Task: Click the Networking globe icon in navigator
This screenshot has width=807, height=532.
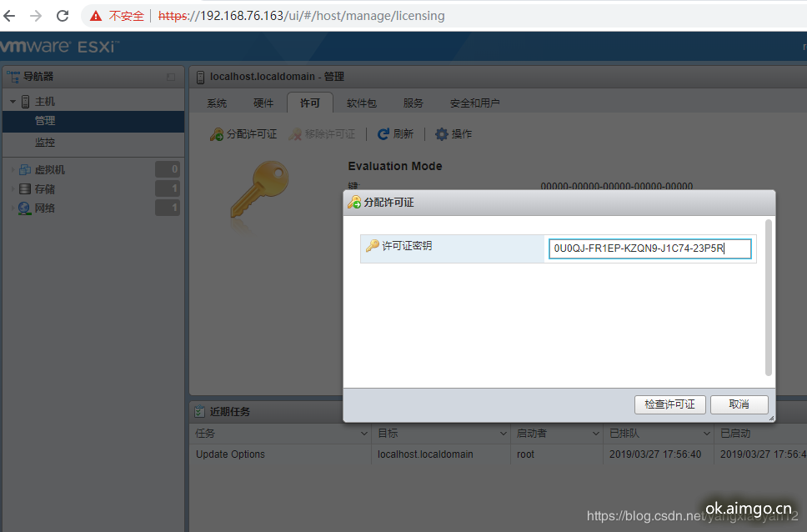Action: pos(24,208)
